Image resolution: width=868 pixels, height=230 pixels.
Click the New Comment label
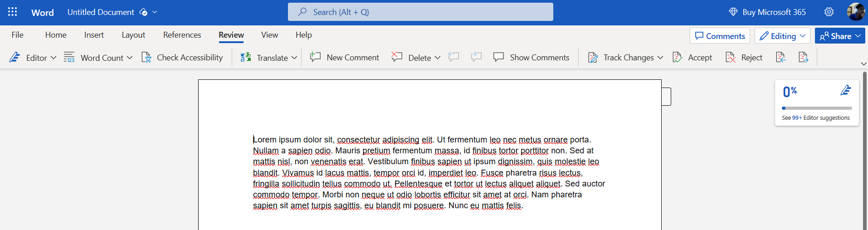tap(353, 58)
